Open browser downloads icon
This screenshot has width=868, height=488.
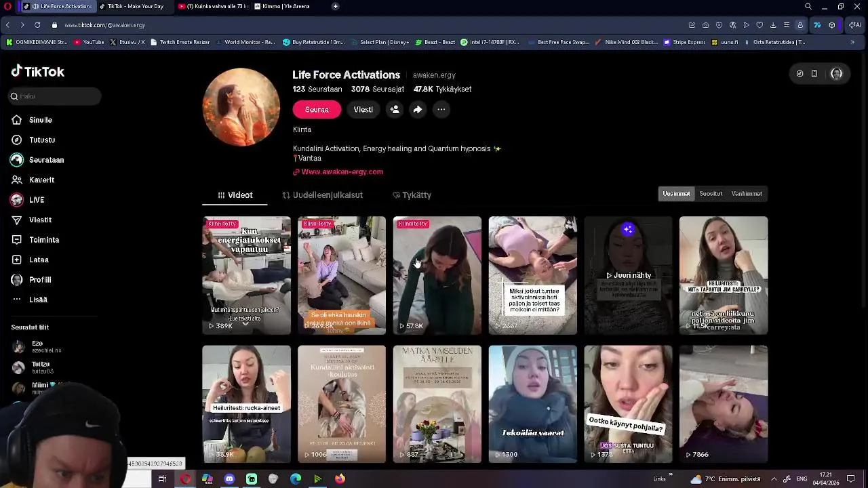click(x=773, y=25)
